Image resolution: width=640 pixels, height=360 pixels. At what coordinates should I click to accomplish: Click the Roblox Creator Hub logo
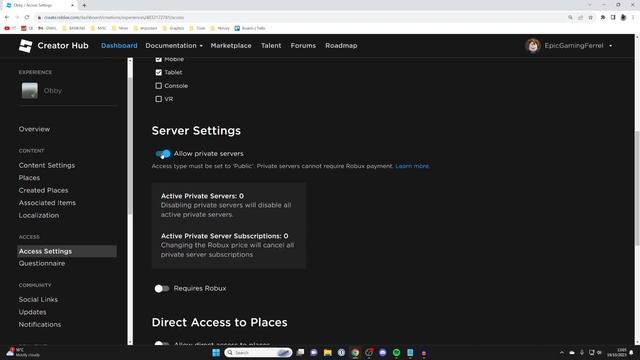pyautogui.click(x=25, y=46)
